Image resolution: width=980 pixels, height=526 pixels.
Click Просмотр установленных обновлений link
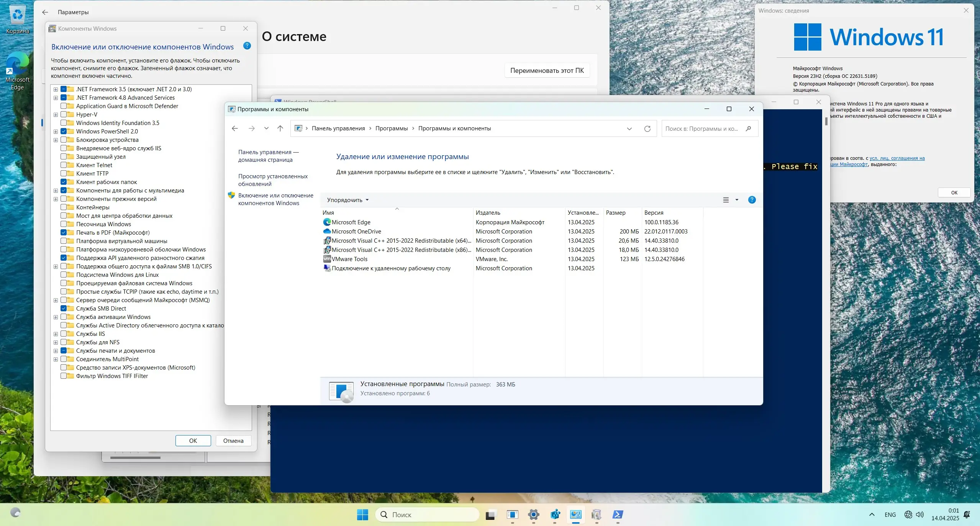click(x=273, y=180)
